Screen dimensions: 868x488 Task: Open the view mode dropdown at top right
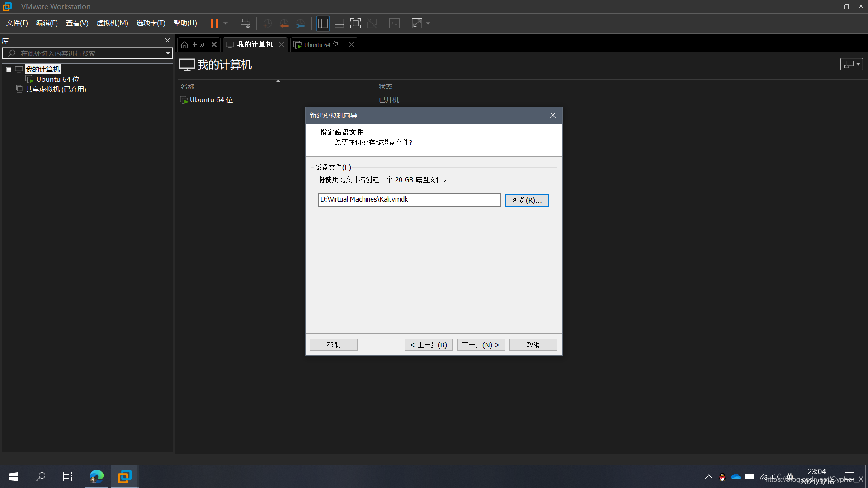click(x=851, y=64)
